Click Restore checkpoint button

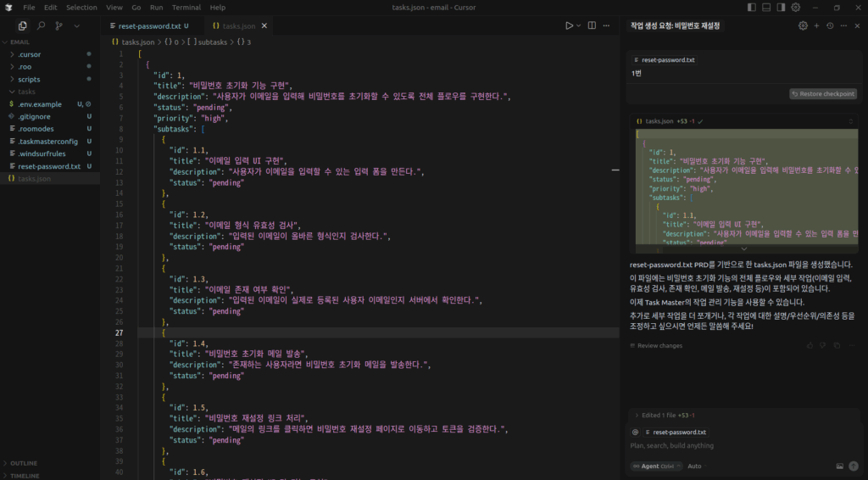coord(822,93)
